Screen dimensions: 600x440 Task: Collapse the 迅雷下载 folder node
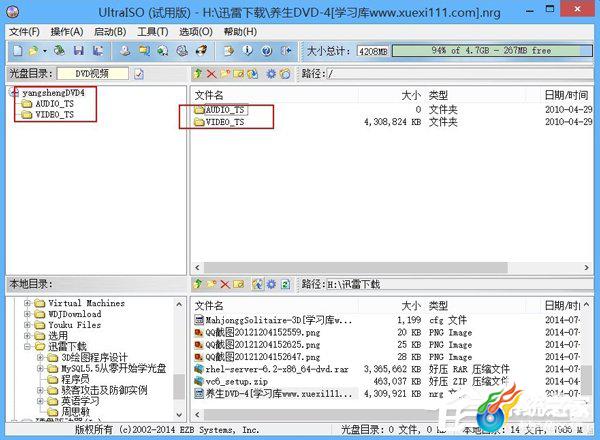click(x=27, y=347)
